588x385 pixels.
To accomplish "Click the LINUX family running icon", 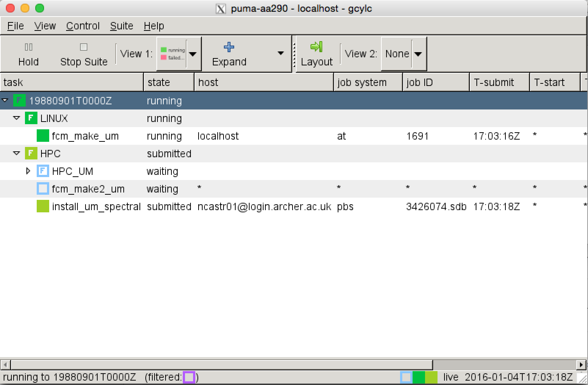I will [x=31, y=118].
